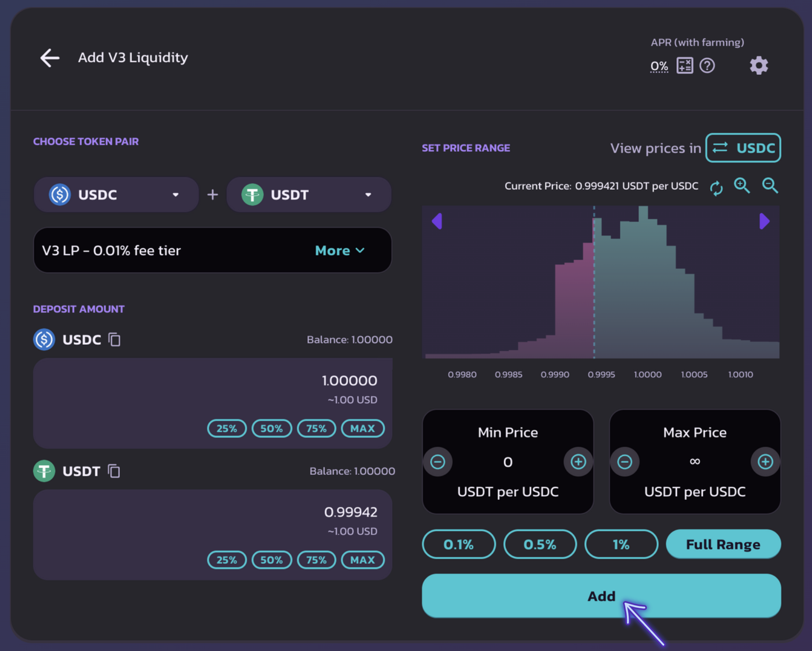Viewport: 812px width, 651px height.
Task: Refresh the current price chart
Action: click(716, 187)
